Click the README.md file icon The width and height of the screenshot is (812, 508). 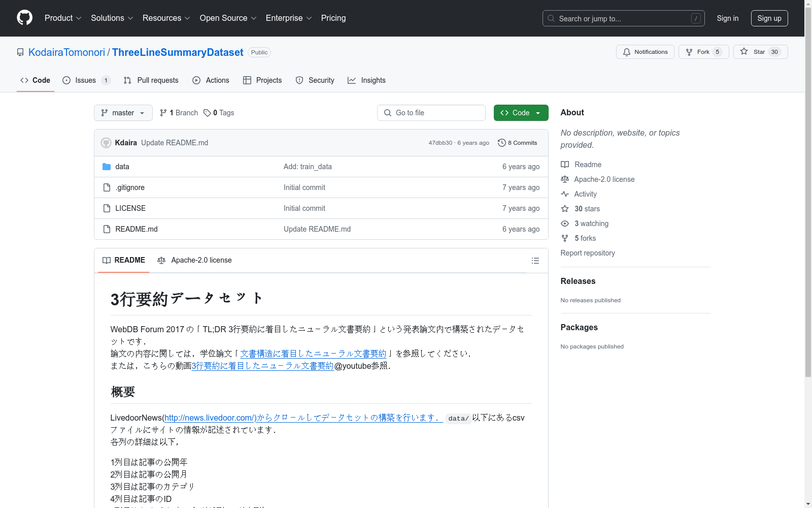107,229
